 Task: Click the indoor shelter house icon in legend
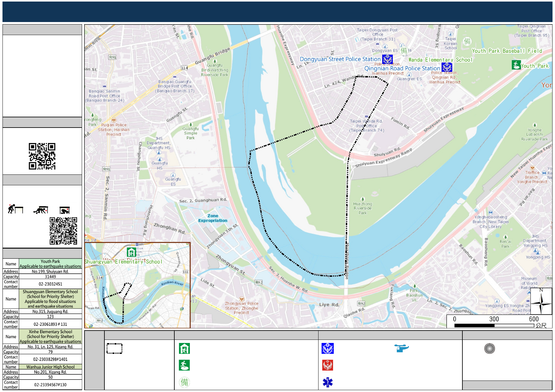click(184, 349)
